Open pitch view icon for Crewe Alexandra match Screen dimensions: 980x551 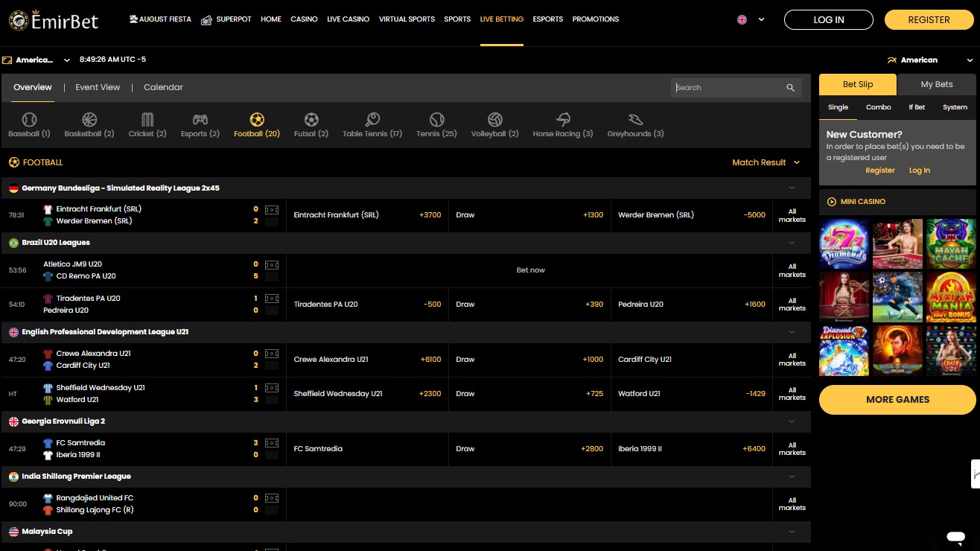(272, 354)
